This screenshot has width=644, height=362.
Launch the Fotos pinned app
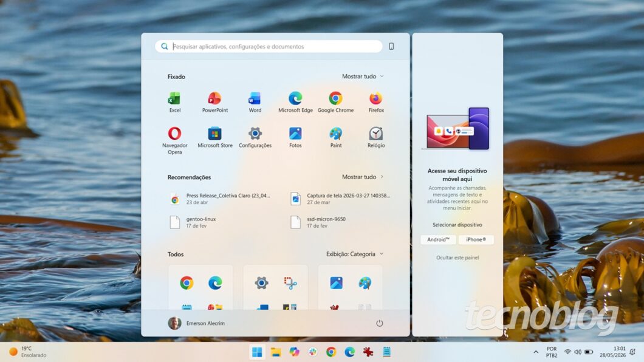(295, 137)
